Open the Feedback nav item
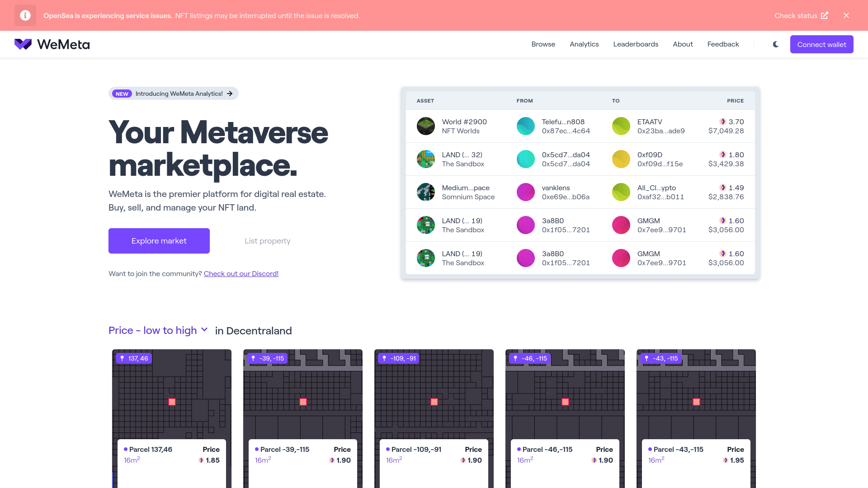The image size is (868, 488). 723,44
